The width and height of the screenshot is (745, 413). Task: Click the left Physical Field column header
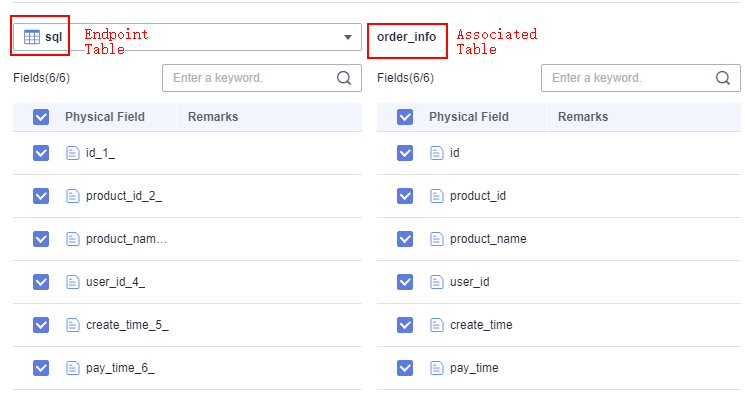click(x=105, y=117)
